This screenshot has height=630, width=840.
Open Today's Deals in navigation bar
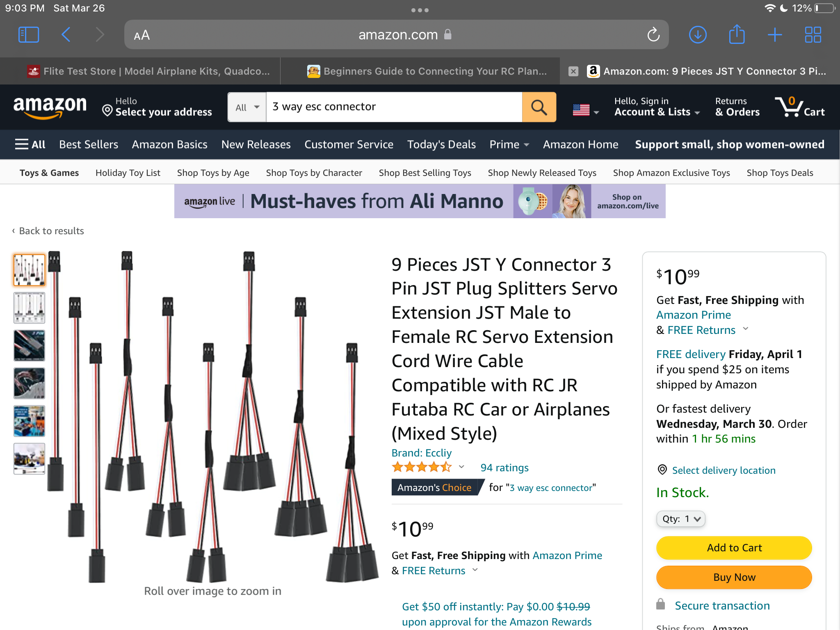[x=441, y=144]
